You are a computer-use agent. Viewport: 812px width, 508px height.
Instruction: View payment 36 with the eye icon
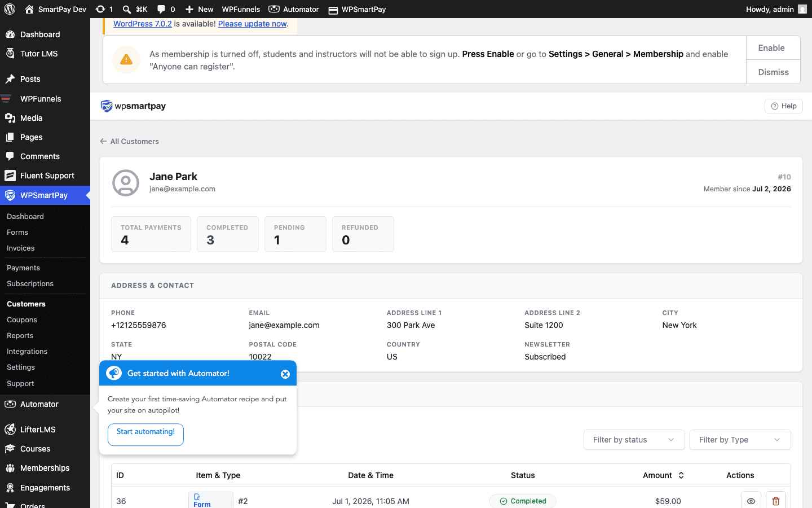coord(751,501)
